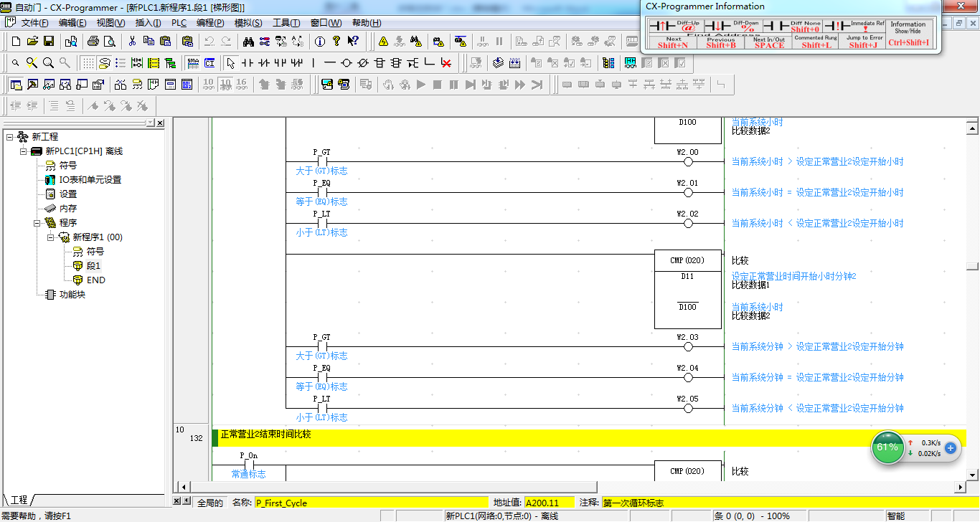The height and width of the screenshot is (522, 980).
Task: Toggle the watch window icon
Action: click(x=49, y=85)
